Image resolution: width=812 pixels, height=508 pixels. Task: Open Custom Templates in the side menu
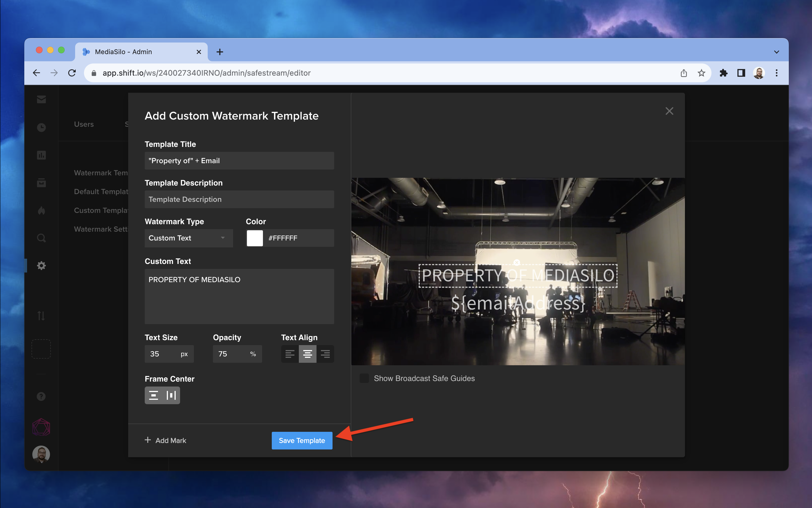101,210
